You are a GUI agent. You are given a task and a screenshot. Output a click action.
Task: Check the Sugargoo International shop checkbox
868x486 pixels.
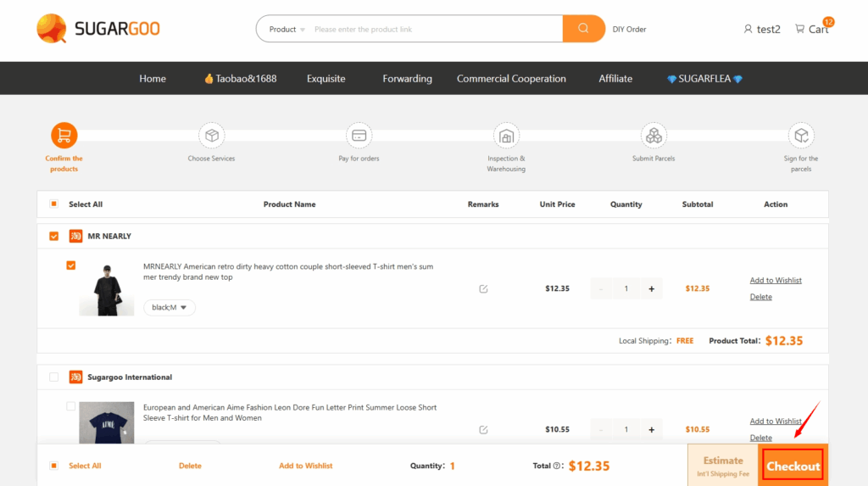tap(53, 377)
